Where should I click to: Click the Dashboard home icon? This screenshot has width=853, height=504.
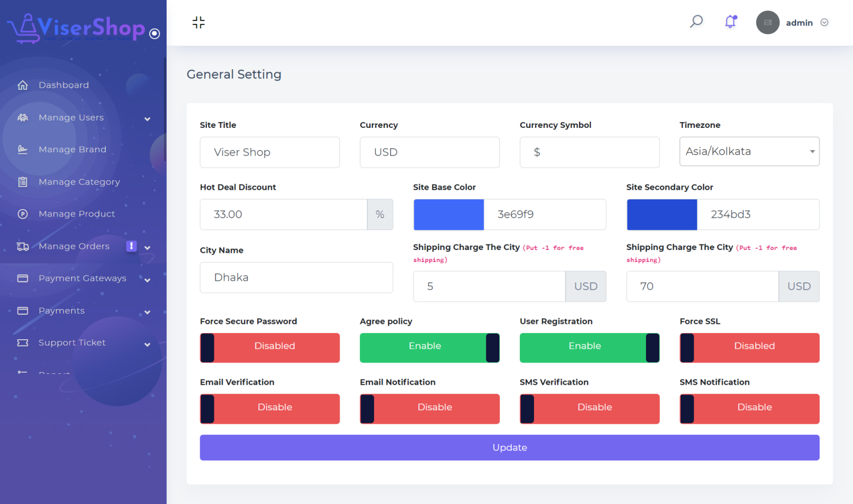[x=23, y=85]
